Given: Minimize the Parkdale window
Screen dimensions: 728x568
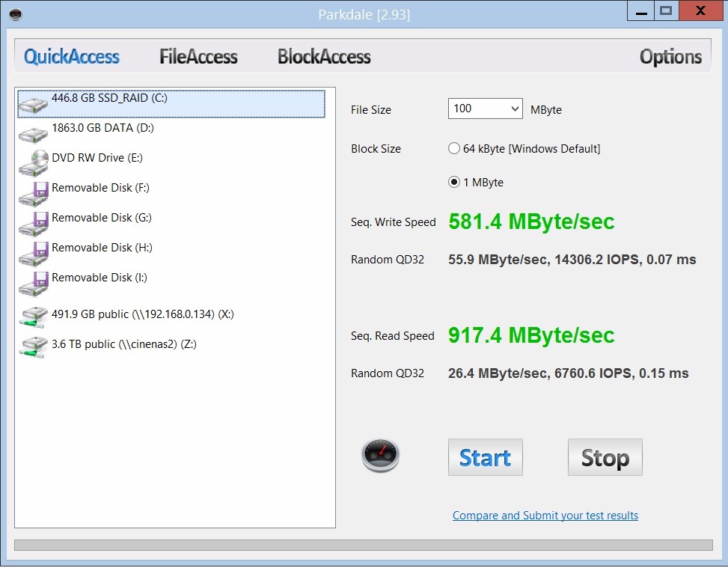Looking at the screenshot, I should pos(640,10).
